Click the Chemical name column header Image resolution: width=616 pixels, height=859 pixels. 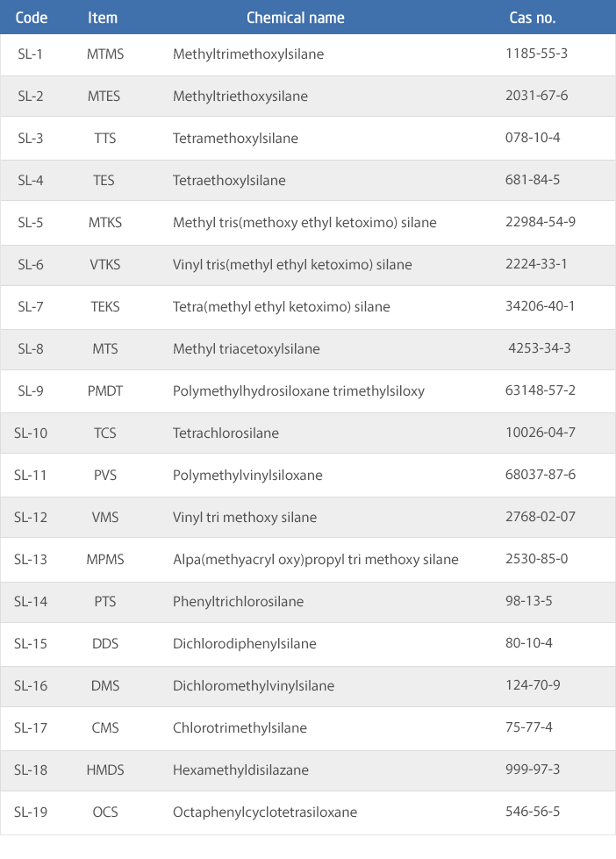pyautogui.click(x=295, y=18)
